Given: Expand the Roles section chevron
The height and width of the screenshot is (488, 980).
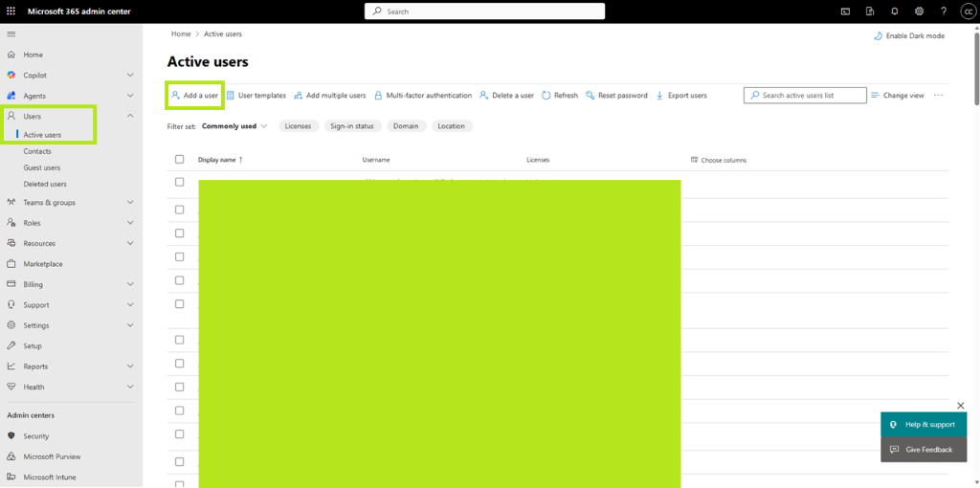Looking at the screenshot, I should (x=130, y=222).
